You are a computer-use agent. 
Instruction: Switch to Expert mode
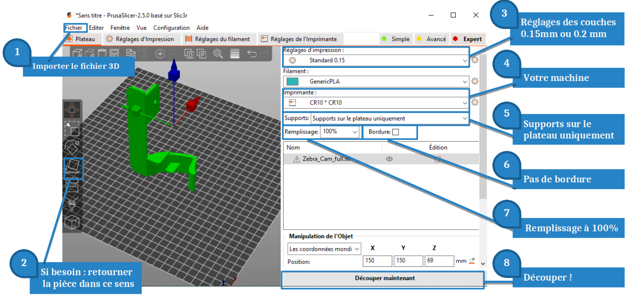468,39
